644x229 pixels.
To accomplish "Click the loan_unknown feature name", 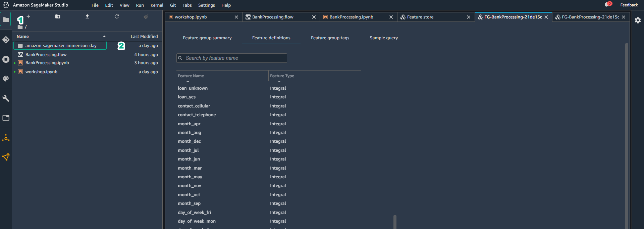I will click(193, 88).
